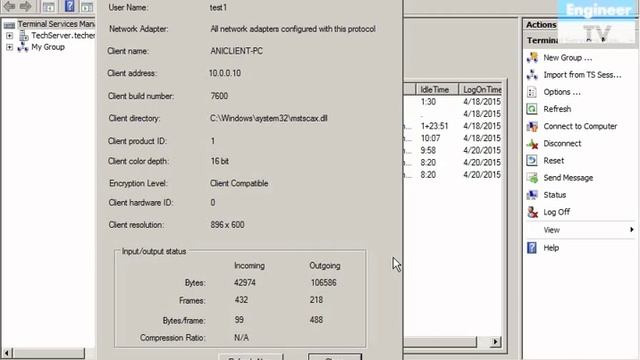Click the Log Off icon

[532, 212]
